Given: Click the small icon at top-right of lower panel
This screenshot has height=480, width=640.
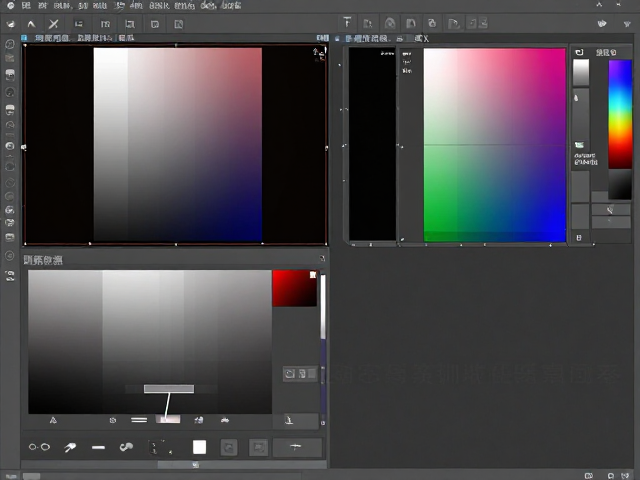Looking at the screenshot, I should point(322,258).
